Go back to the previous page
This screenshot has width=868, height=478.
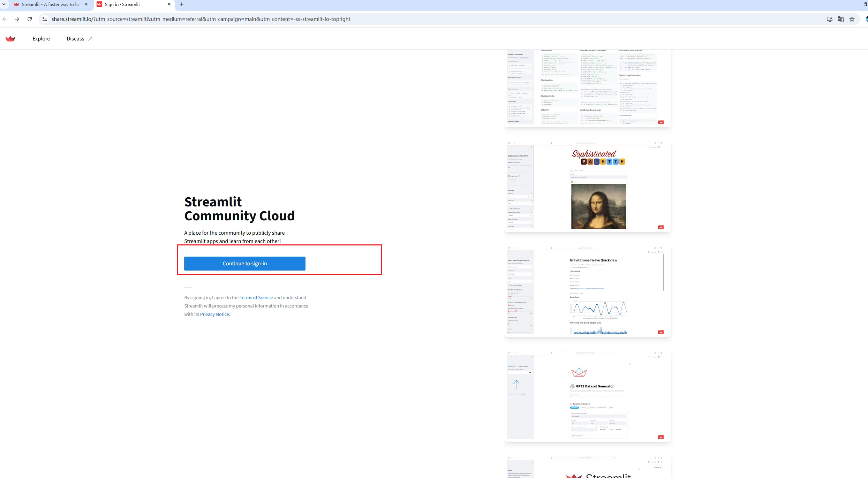pos(5,19)
